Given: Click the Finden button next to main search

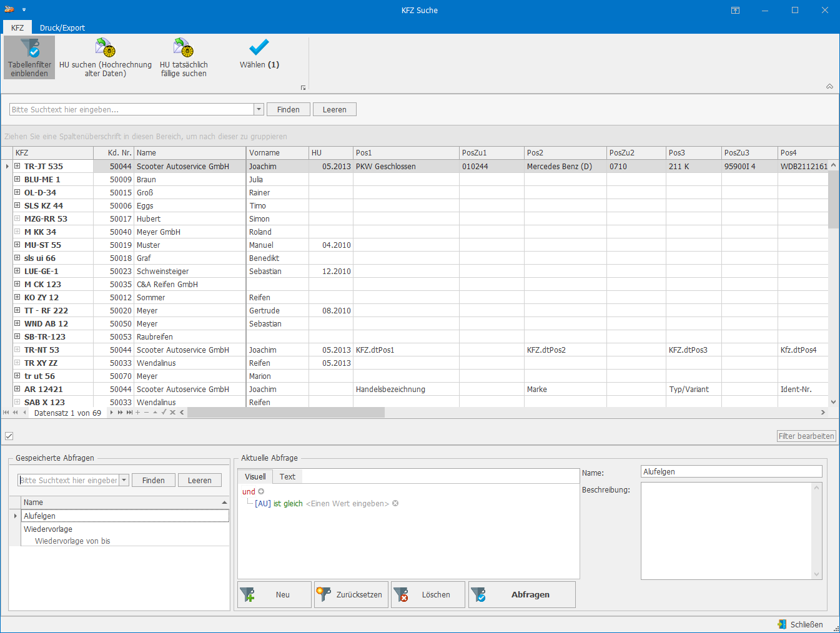Looking at the screenshot, I should pos(289,109).
